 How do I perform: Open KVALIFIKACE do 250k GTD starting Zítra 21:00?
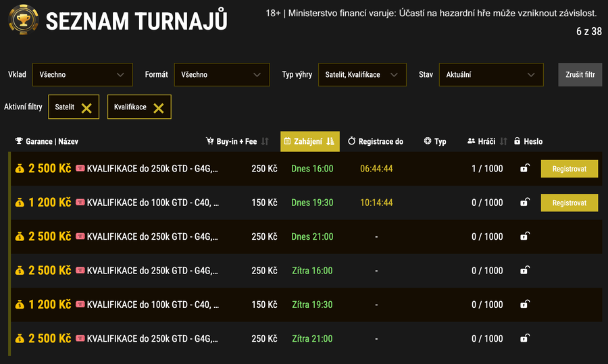pyautogui.click(x=153, y=339)
